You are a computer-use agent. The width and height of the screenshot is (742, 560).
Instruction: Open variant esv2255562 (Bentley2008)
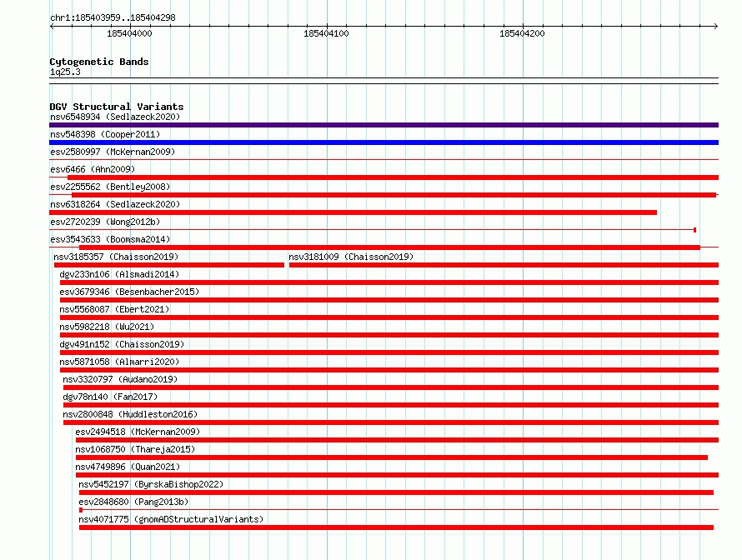[x=110, y=187]
